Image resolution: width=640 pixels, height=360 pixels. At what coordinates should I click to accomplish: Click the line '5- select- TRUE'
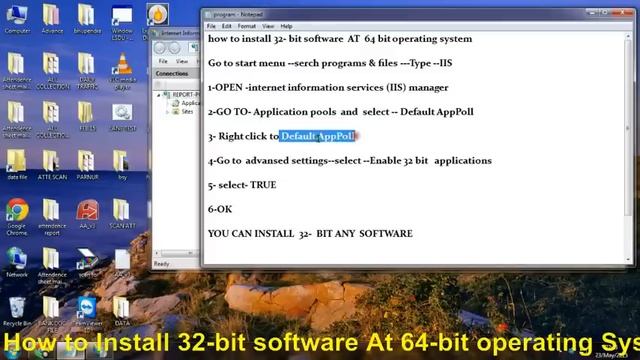[x=242, y=185]
